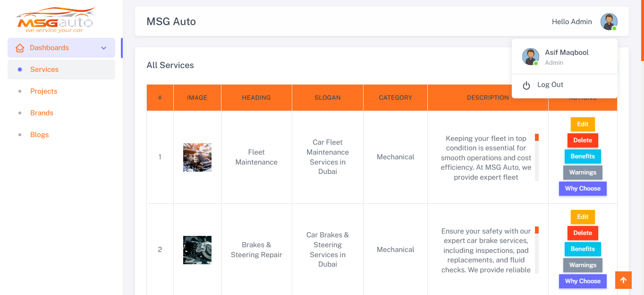Edit the Fleet Maintenance service

pos(583,124)
